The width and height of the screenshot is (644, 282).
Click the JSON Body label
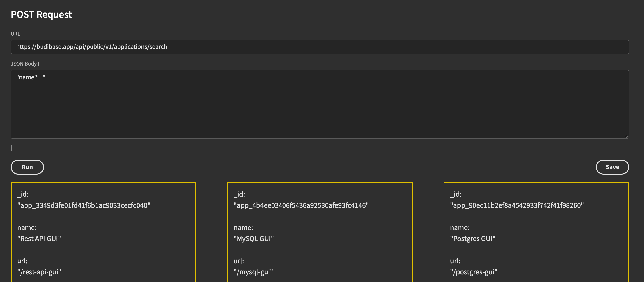[24, 64]
